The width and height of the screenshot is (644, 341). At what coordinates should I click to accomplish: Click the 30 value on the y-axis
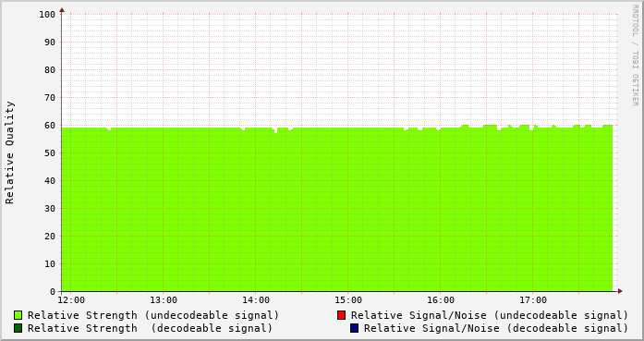click(x=50, y=209)
